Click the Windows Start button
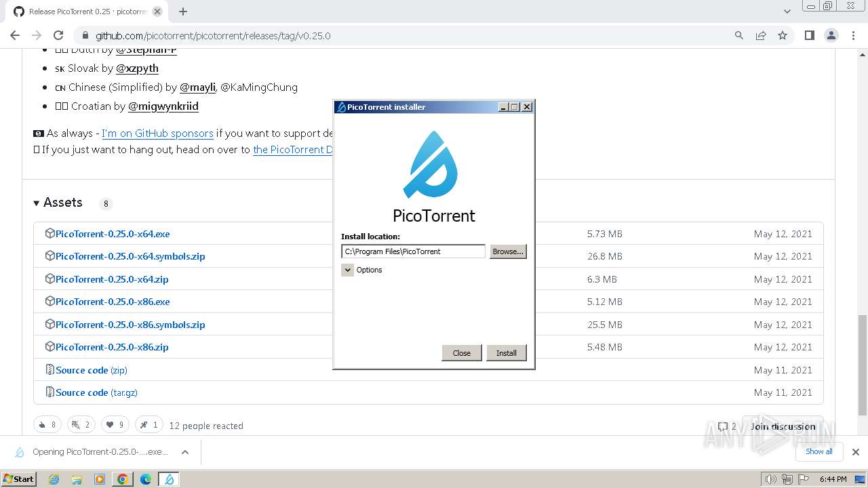Image resolution: width=868 pixels, height=488 pixels. tap(19, 479)
